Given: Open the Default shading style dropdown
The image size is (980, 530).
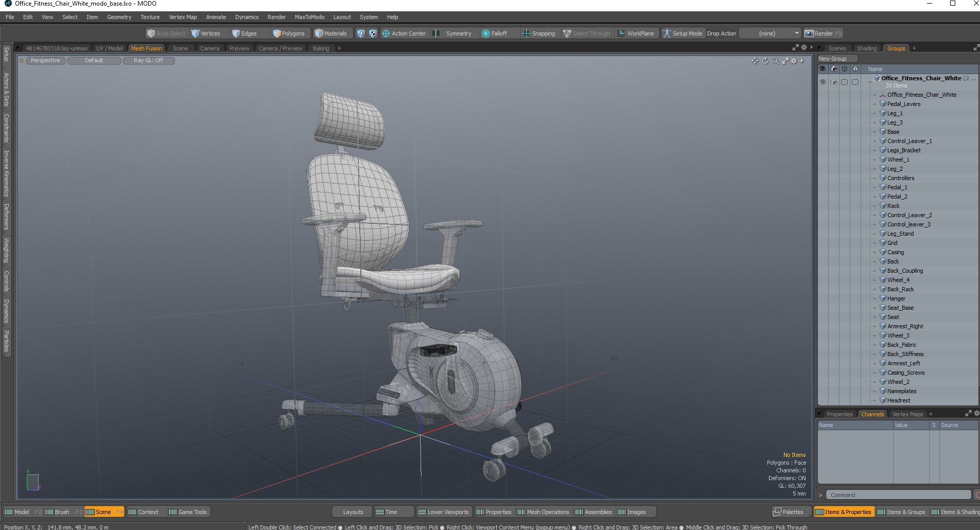Looking at the screenshot, I should coord(94,61).
